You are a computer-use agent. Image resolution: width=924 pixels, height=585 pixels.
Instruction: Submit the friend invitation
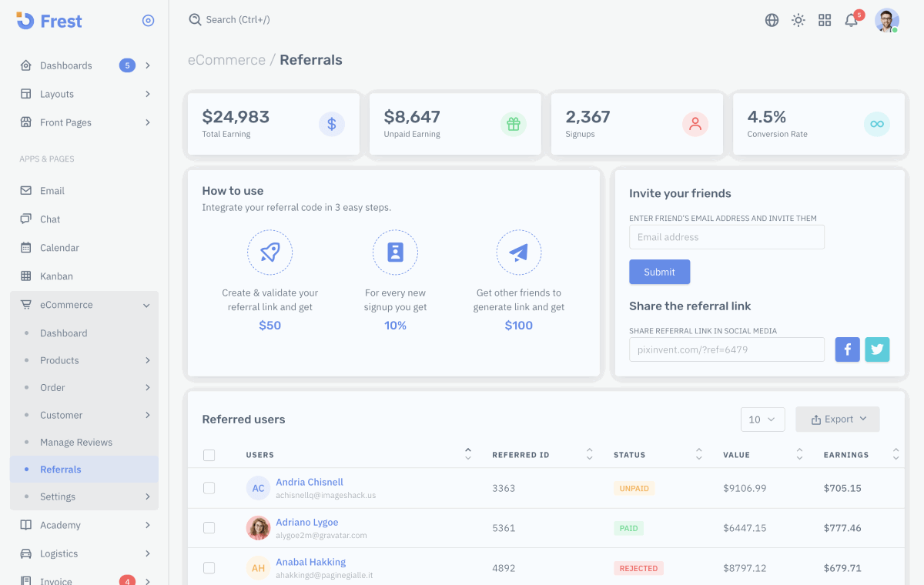pyautogui.click(x=660, y=272)
